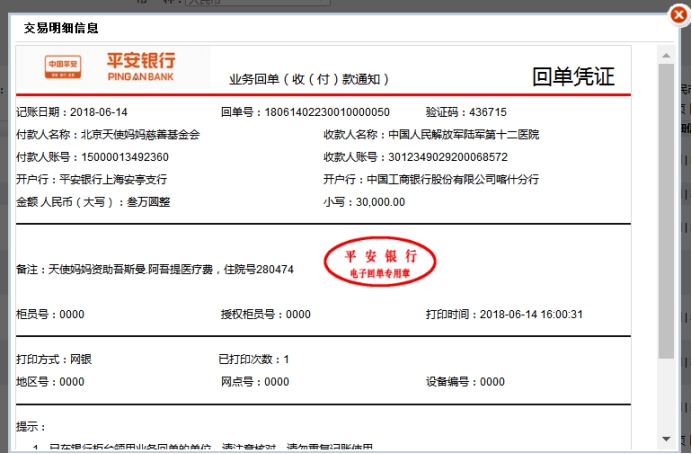This screenshot has height=454, width=692.
Task: Click payer account 15000013492360
Action: tap(93, 157)
